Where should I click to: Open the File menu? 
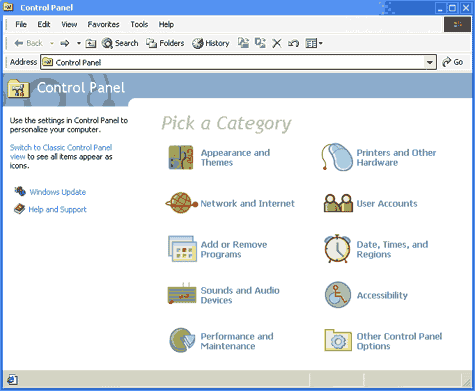click(21, 24)
